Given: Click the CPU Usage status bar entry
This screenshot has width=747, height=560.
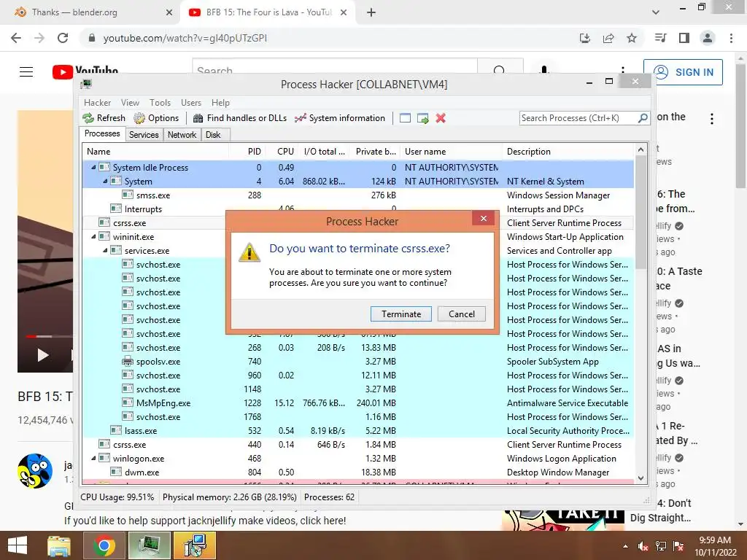Looking at the screenshot, I should 117,497.
